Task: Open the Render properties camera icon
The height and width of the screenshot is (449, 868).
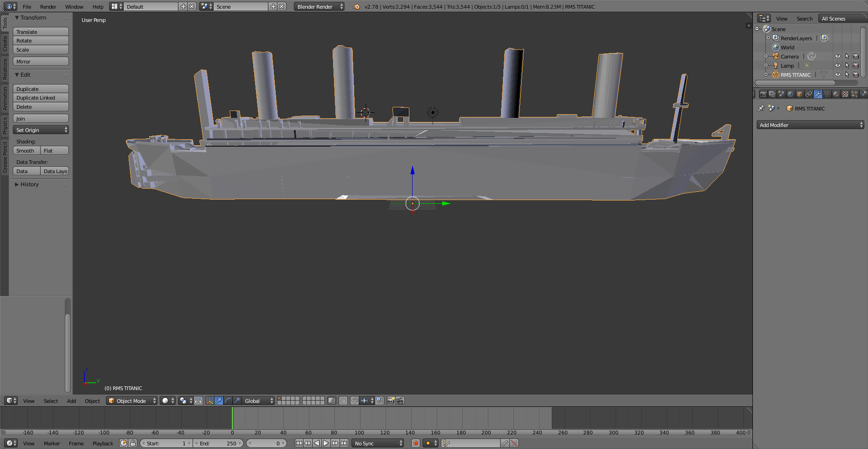Action: 763,94
